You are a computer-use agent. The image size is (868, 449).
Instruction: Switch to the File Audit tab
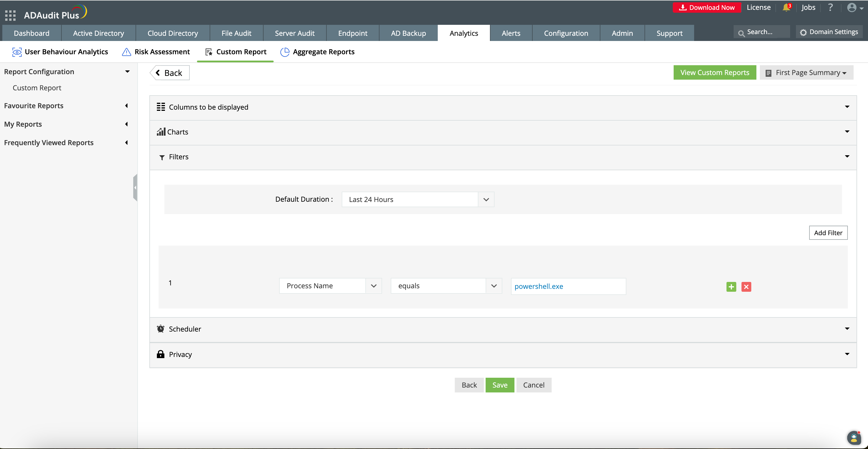click(236, 33)
